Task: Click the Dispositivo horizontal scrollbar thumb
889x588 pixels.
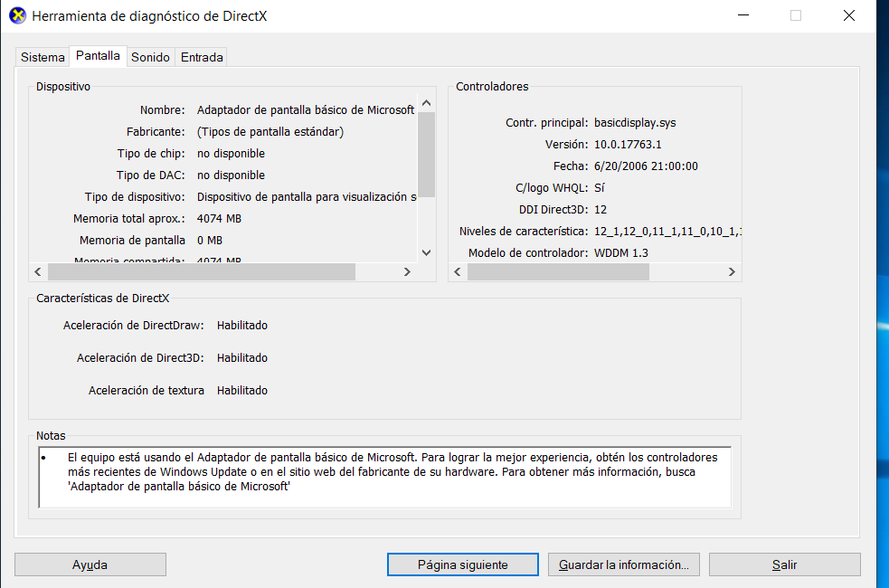Action: coord(202,271)
